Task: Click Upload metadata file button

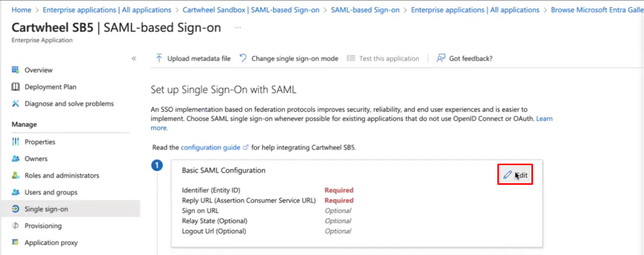Action: point(193,58)
